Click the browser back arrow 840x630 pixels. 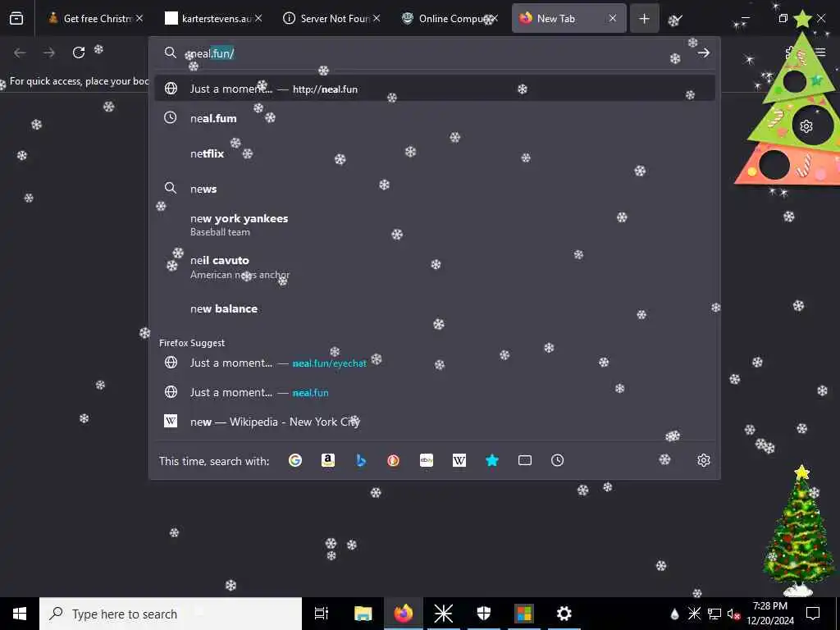coord(20,52)
